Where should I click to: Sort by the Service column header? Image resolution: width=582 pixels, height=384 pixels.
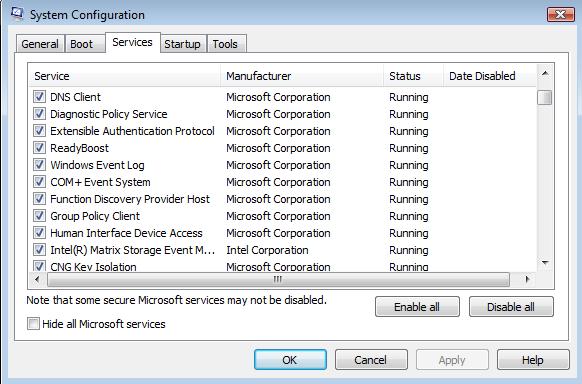[124, 76]
